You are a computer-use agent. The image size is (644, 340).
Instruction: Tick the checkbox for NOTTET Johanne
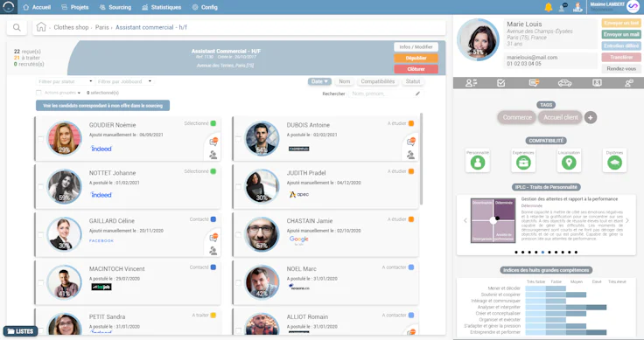(x=40, y=187)
